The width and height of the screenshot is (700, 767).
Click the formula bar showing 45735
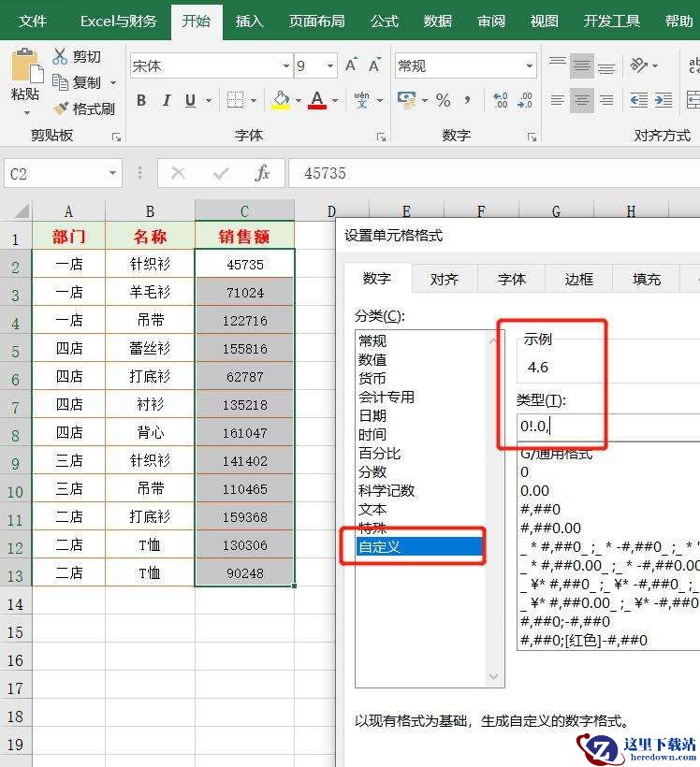tap(494, 173)
